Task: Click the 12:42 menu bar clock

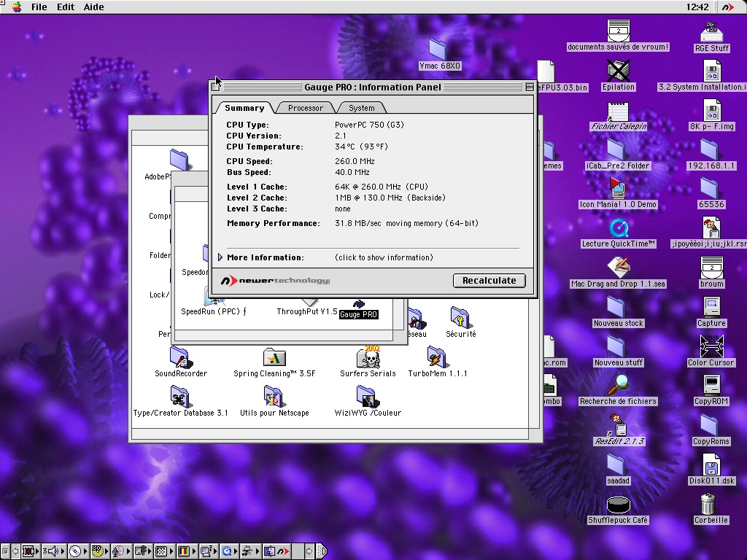Action: [697, 7]
